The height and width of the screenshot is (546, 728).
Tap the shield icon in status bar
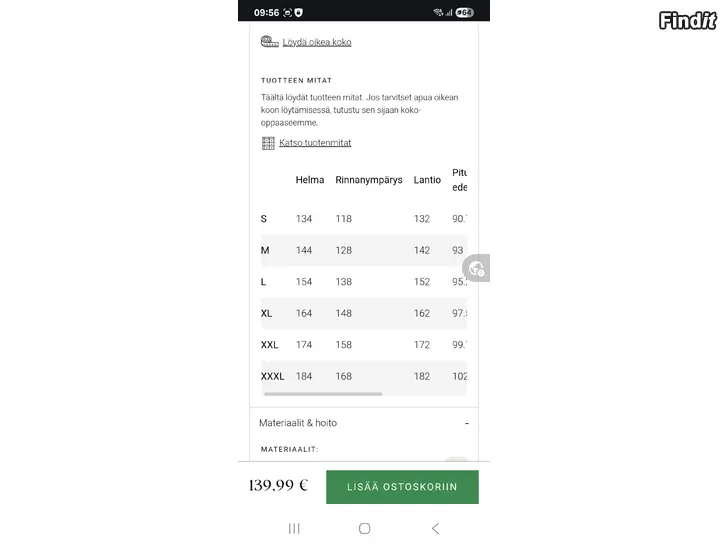(x=298, y=12)
